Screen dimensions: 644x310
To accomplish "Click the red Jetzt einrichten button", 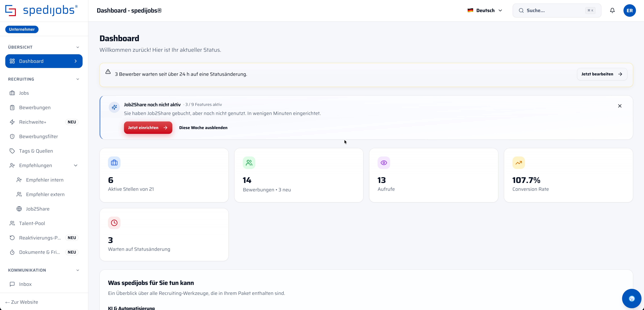I will pyautogui.click(x=148, y=128).
